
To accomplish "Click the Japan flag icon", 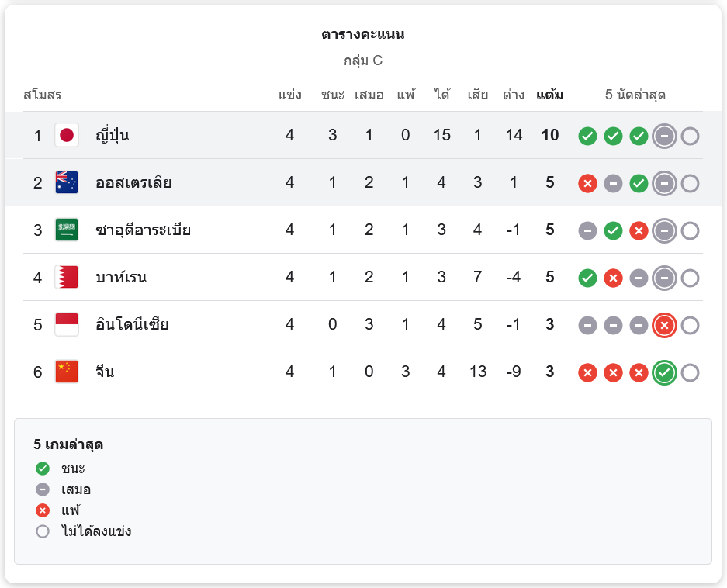I will [x=67, y=136].
